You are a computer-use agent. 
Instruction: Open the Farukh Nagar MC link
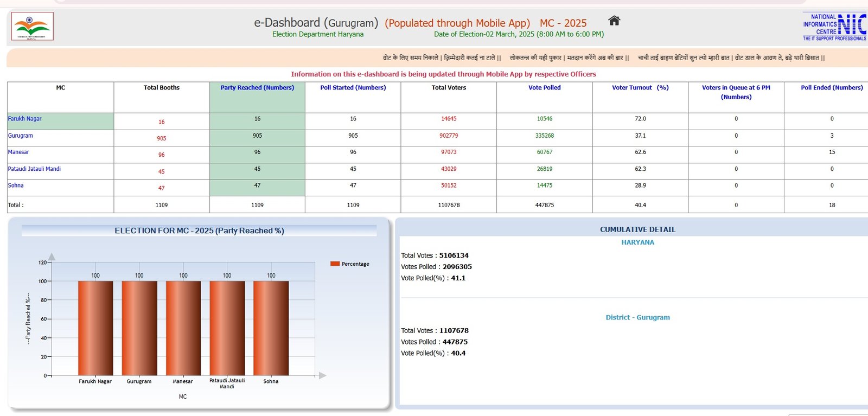(25, 119)
